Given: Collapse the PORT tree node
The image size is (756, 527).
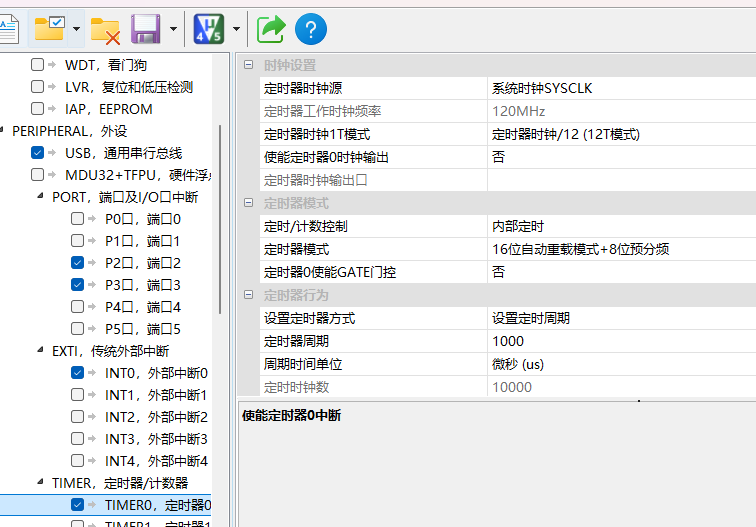Looking at the screenshot, I should 41,196.
